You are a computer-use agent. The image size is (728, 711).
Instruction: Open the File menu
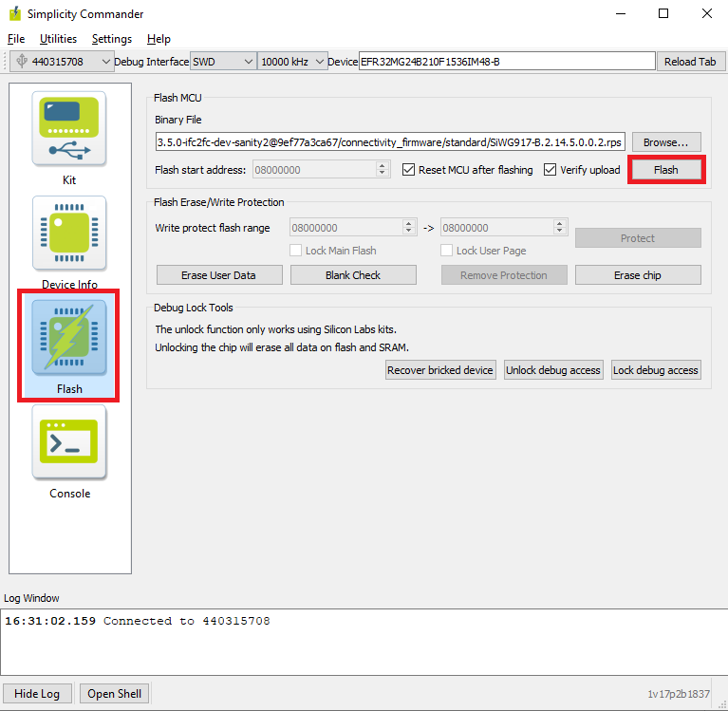tap(16, 39)
